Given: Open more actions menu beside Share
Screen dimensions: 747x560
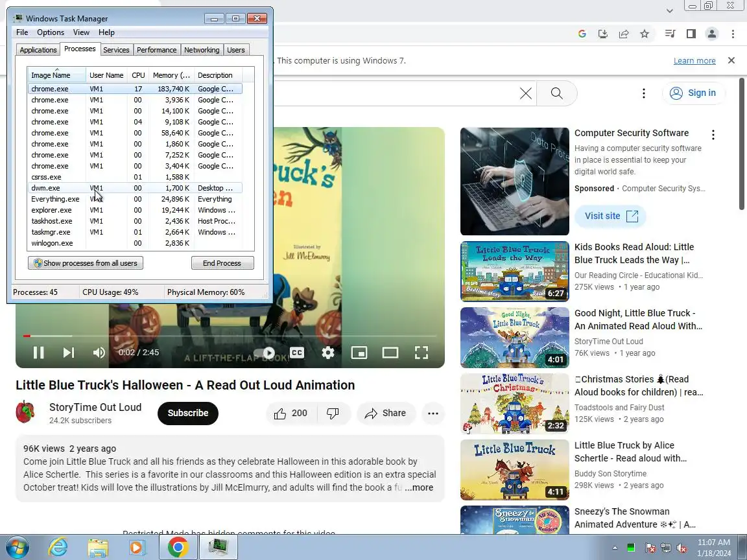Looking at the screenshot, I should 433,414.
